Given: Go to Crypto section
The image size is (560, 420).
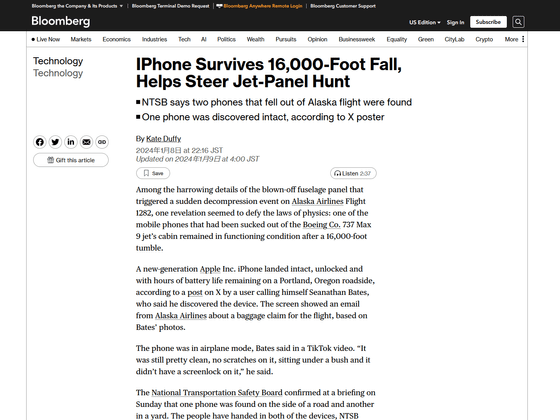Looking at the screenshot, I should click(x=484, y=39).
